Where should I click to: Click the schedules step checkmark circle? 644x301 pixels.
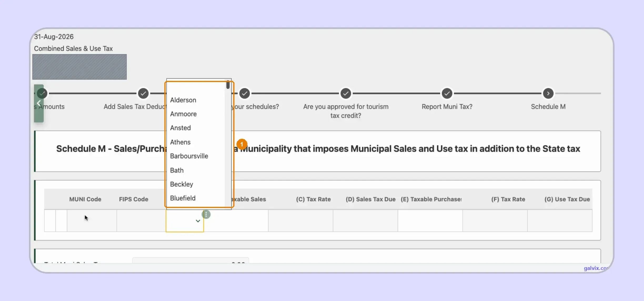(245, 93)
